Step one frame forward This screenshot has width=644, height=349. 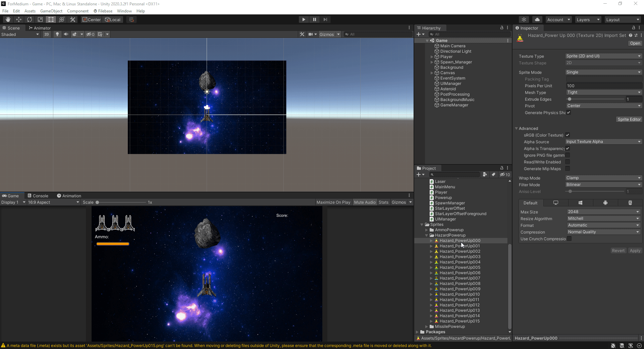coord(325,19)
